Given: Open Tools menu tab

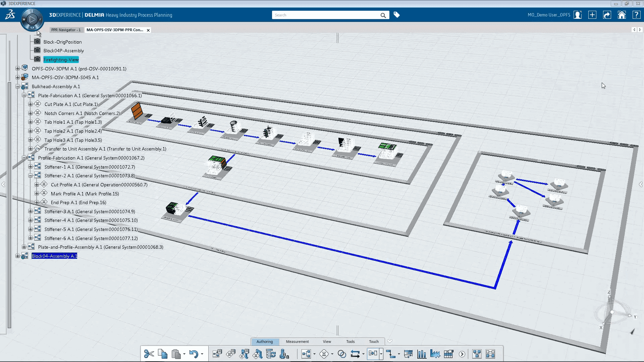Looking at the screenshot, I should pos(350,341).
